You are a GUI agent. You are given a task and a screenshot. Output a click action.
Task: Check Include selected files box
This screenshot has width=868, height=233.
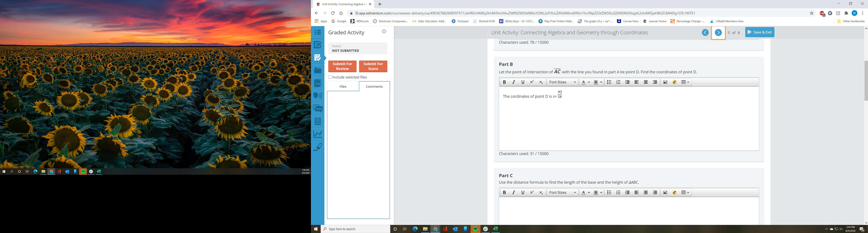click(330, 77)
